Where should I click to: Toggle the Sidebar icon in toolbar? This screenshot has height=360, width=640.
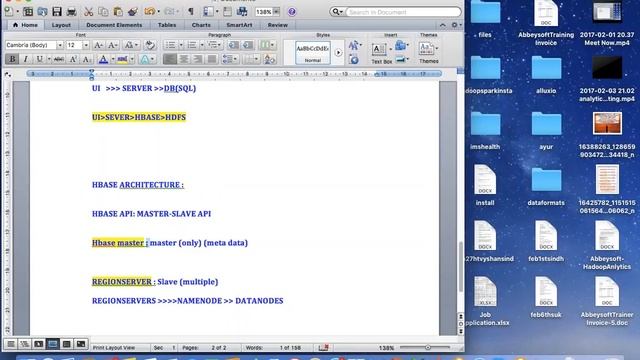click(x=208, y=11)
